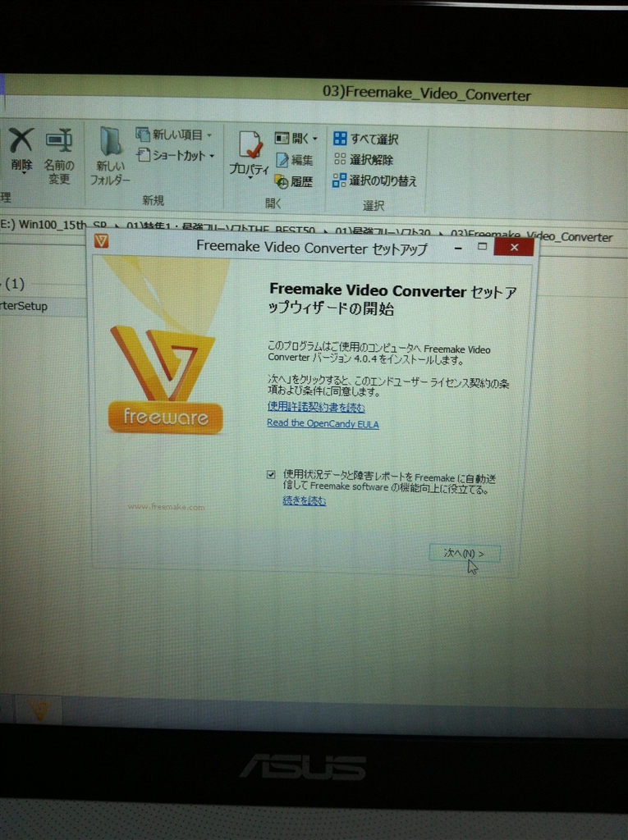628x840 pixels.
Task: Click breadcrumb (E:) Win100_15th_SP in address bar
Action: [53, 225]
